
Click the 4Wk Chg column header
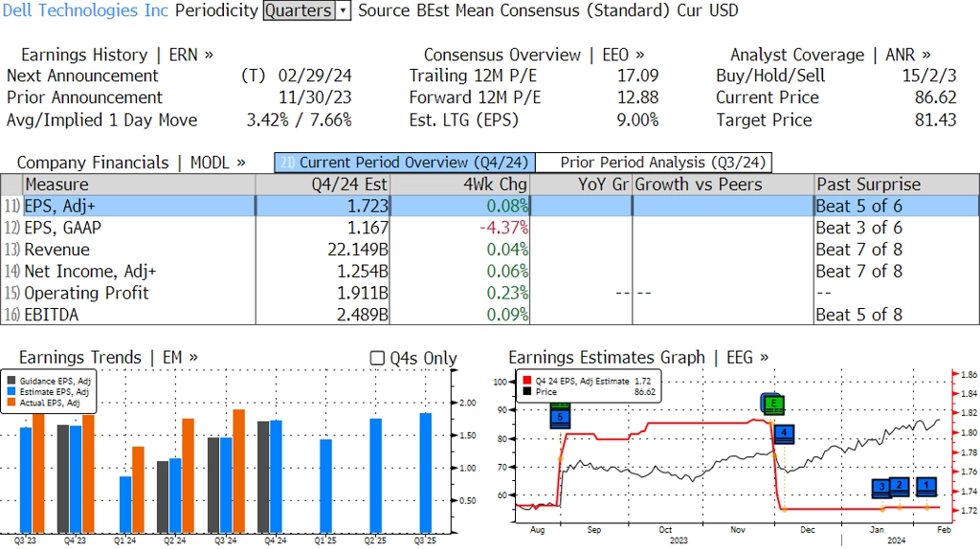pos(459,185)
